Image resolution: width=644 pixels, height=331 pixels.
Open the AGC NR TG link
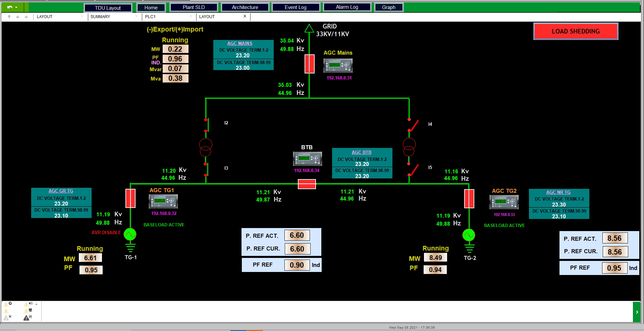pyautogui.click(x=558, y=192)
